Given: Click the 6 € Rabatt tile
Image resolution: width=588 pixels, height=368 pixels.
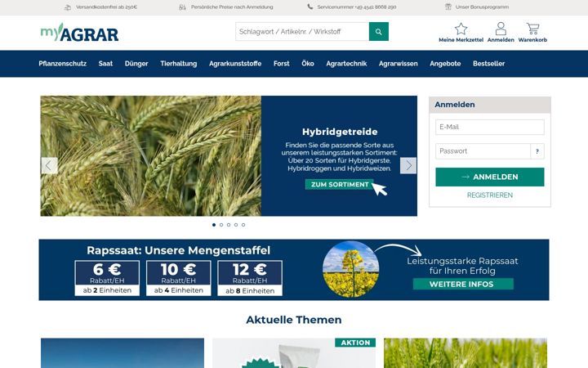Looking at the screenshot, I should click(107, 278).
